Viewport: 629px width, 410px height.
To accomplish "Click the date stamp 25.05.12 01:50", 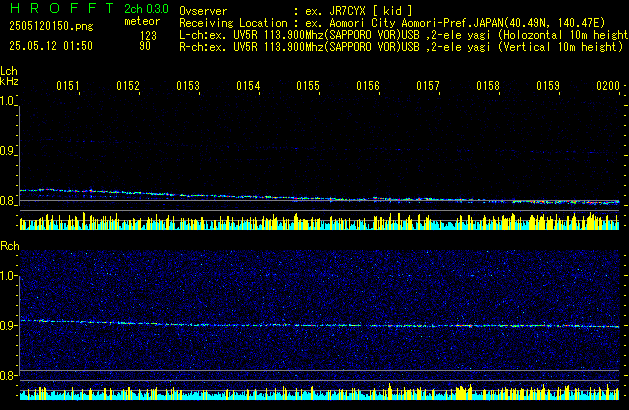I will click(x=51, y=46).
